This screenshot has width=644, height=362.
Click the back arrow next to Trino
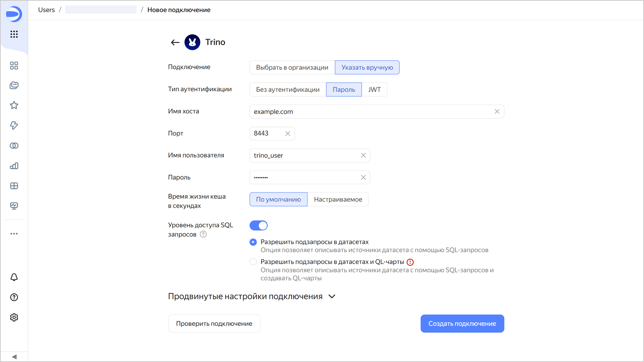point(175,42)
